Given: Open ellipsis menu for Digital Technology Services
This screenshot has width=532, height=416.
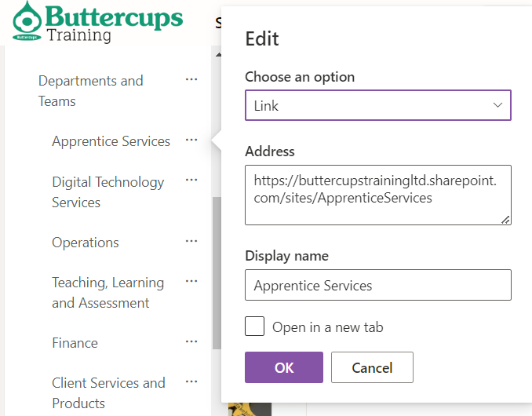Looking at the screenshot, I should pyautogui.click(x=191, y=180).
